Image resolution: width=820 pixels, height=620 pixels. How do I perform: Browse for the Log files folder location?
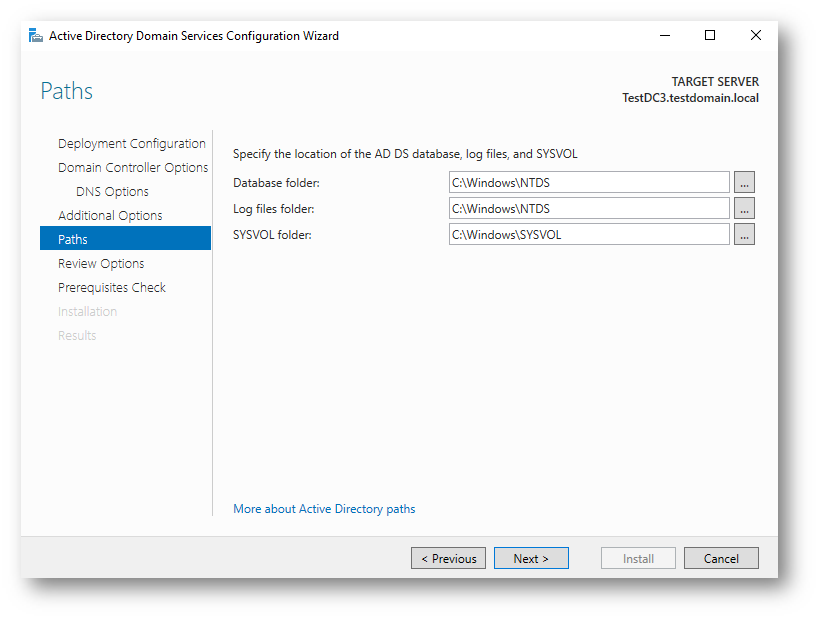pos(744,208)
